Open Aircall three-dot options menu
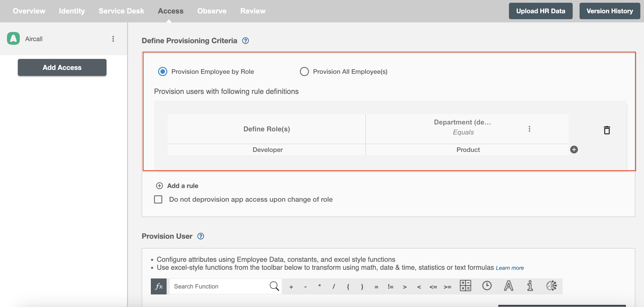Viewport: 644px width, 307px height. (x=113, y=39)
